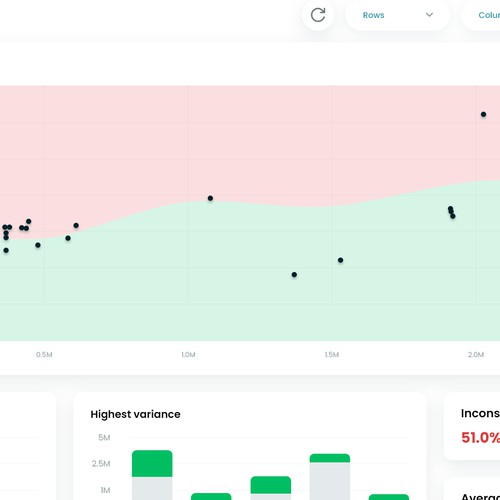Click the circular refresh icon button
This screenshot has width=500, height=500.
(318, 15)
